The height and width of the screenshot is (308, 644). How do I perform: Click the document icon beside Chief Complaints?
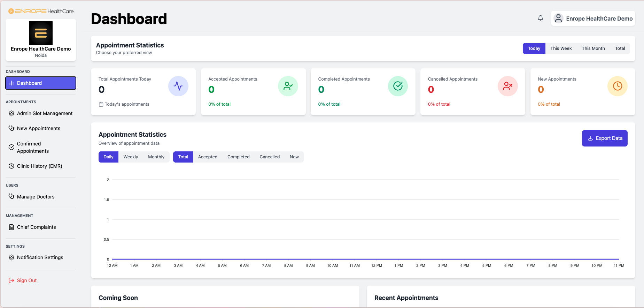tap(11, 227)
